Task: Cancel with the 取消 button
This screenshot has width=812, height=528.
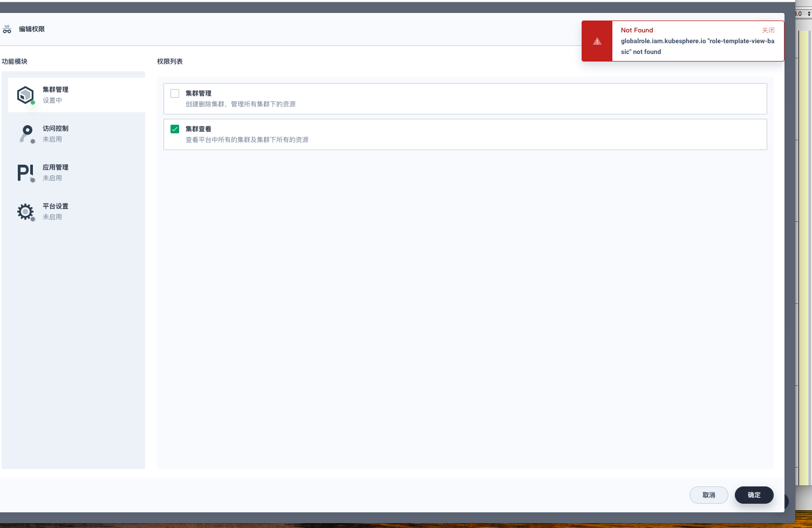Action: pos(709,495)
